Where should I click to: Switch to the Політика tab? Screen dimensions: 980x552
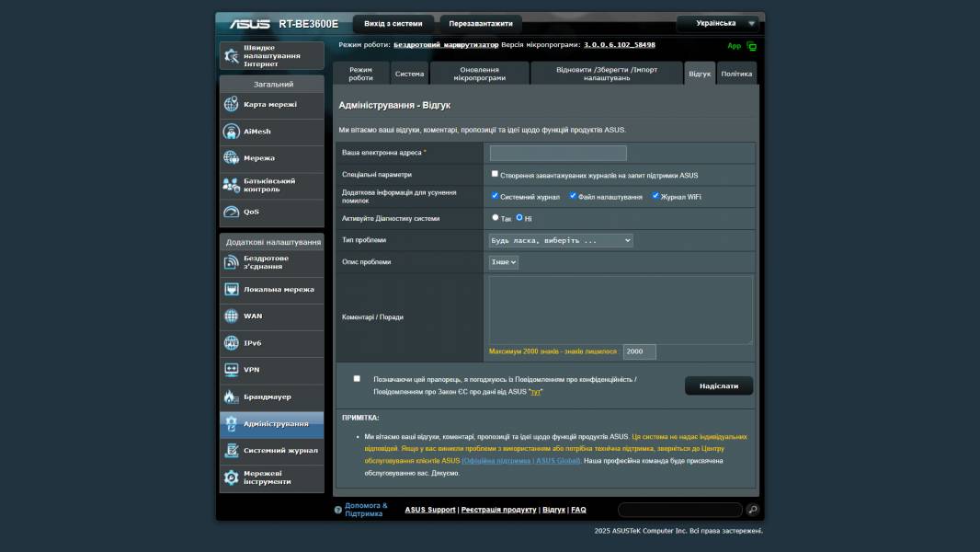click(x=736, y=74)
